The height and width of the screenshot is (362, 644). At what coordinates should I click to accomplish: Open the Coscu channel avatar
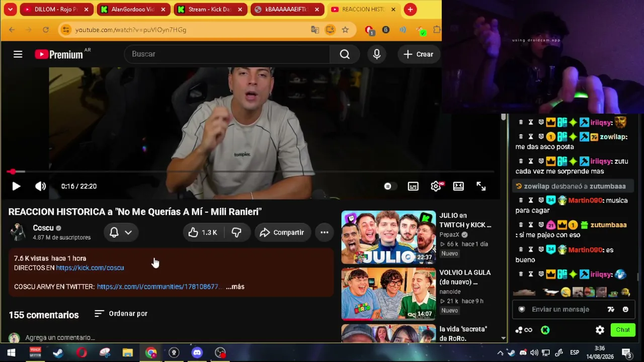(18, 232)
